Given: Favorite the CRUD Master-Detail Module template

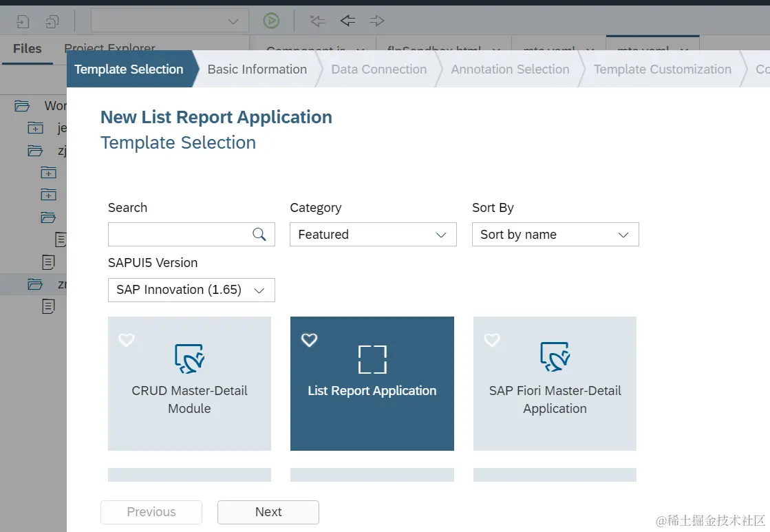Looking at the screenshot, I should [126, 340].
